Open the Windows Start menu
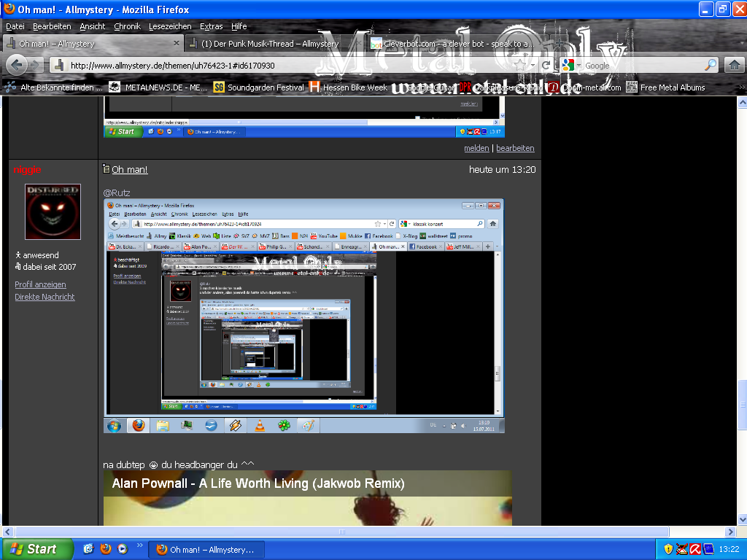747x560 pixels. click(x=37, y=549)
